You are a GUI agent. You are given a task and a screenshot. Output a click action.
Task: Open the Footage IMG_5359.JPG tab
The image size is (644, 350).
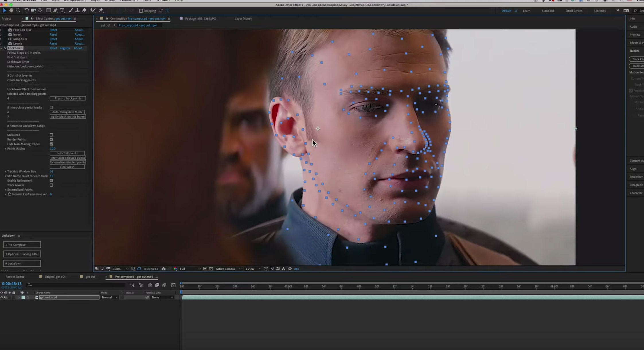pos(200,19)
